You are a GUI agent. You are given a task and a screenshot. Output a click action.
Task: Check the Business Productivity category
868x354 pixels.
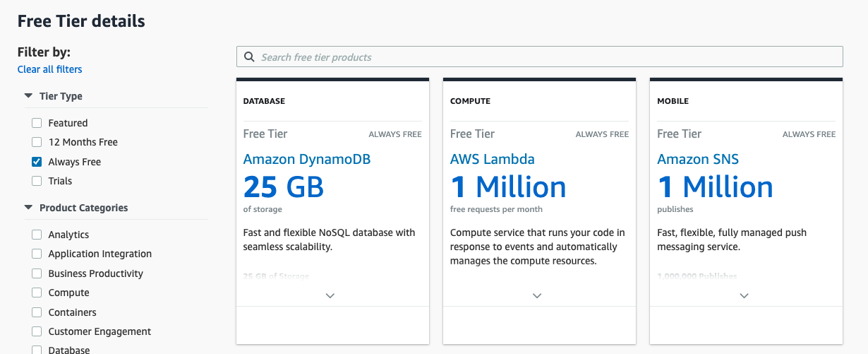click(x=37, y=273)
